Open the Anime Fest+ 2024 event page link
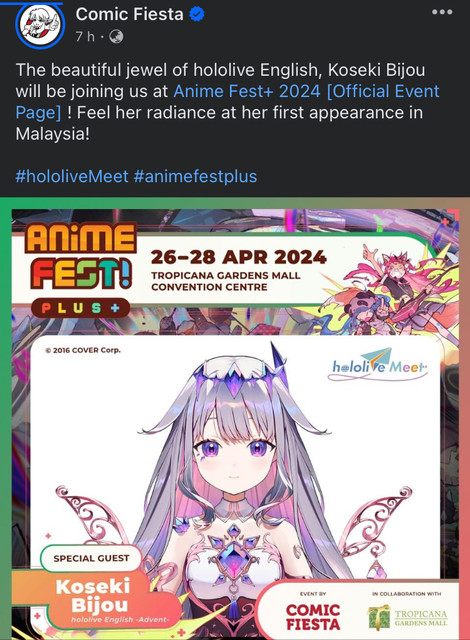Viewport: 470px width, 640px height. 227,102
